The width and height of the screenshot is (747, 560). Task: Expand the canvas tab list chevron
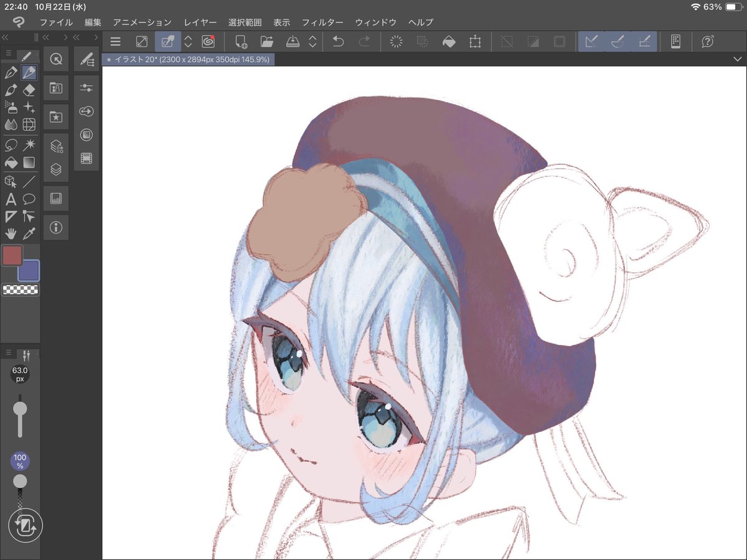[x=738, y=60]
